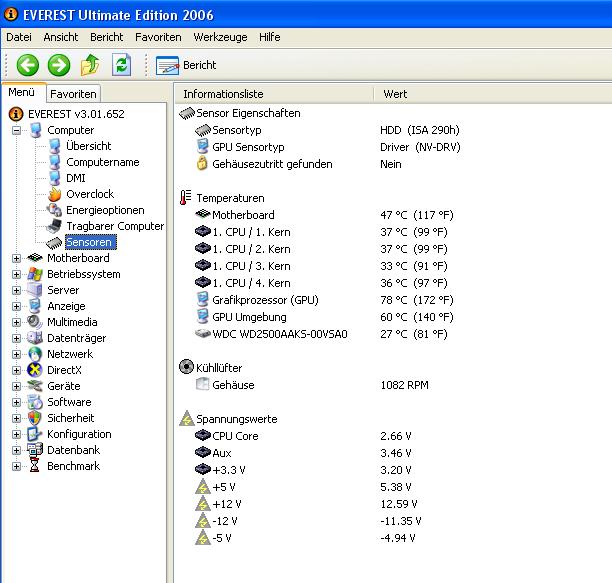Expand the Sicherheit tree node
Viewport: 612px width, 583px height.
pyautogui.click(x=16, y=418)
